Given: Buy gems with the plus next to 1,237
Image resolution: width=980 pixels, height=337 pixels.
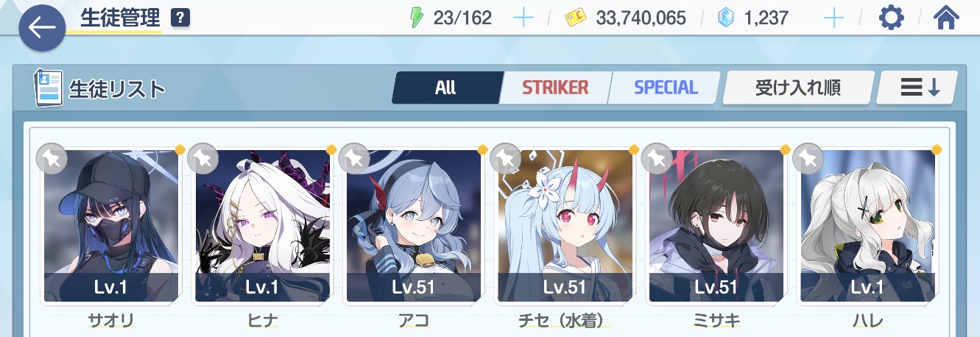Looking at the screenshot, I should coord(833,18).
